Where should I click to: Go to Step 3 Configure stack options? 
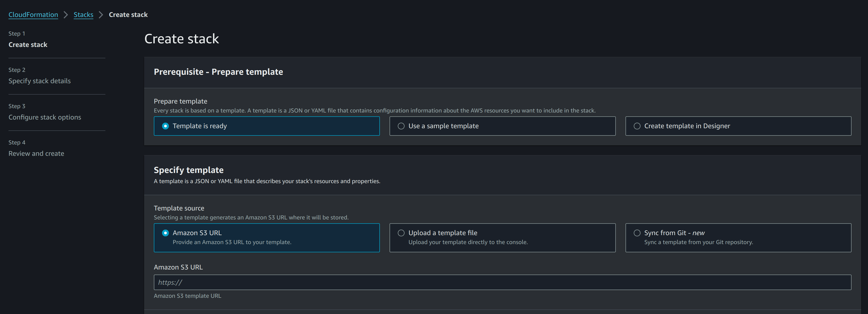pyautogui.click(x=45, y=117)
